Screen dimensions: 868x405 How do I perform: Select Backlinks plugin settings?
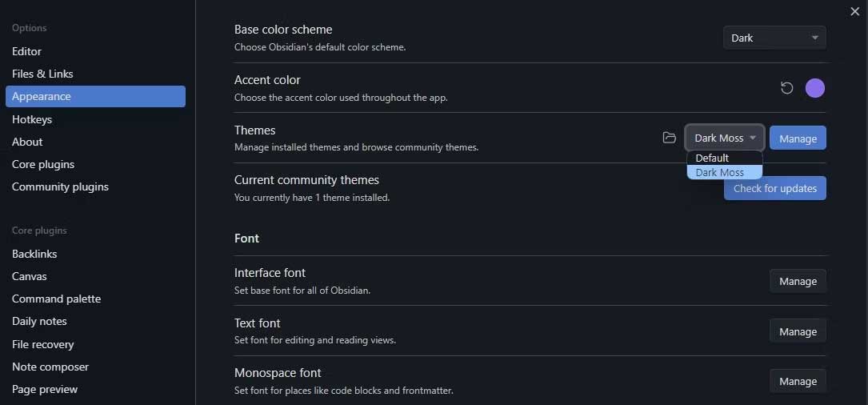[x=34, y=254]
